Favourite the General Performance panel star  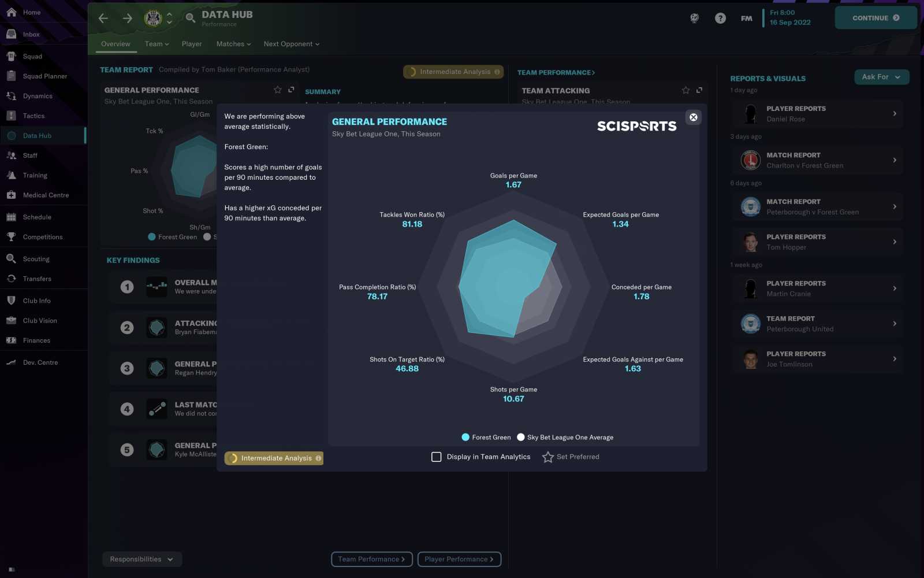(x=278, y=90)
